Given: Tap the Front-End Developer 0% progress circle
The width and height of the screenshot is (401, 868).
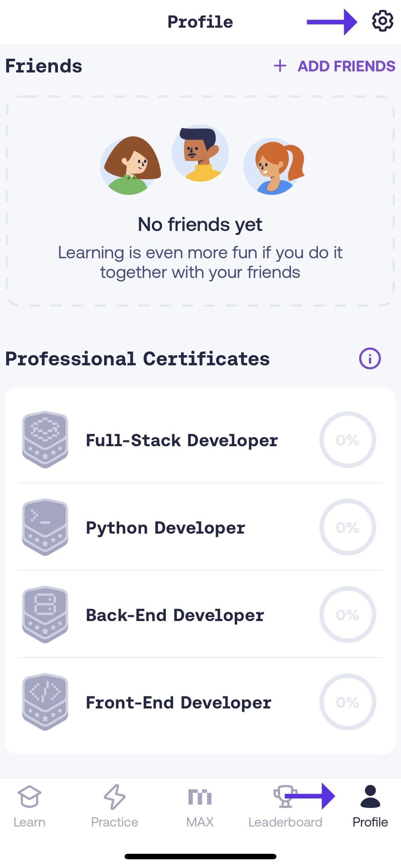Looking at the screenshot, I should pyautogui.click(x=347, y=702).
